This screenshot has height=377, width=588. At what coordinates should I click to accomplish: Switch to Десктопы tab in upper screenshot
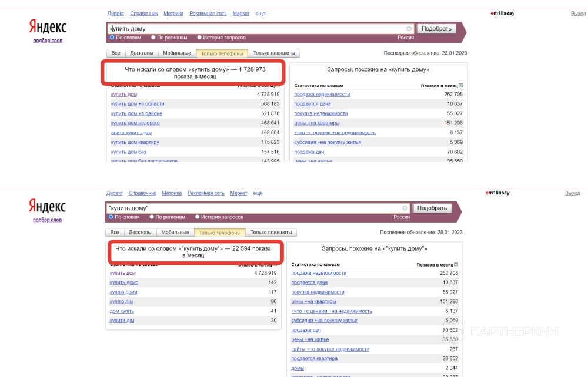(x=141, y=53)
